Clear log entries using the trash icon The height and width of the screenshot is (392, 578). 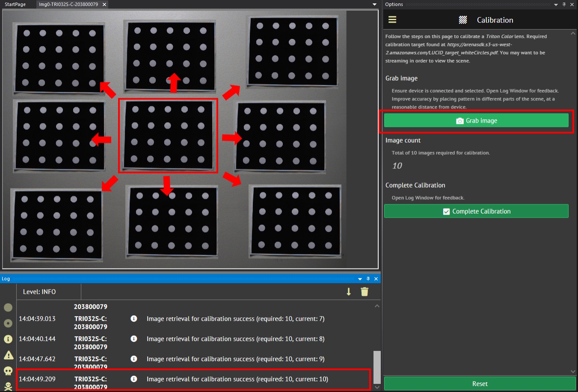tap(365, 292)
